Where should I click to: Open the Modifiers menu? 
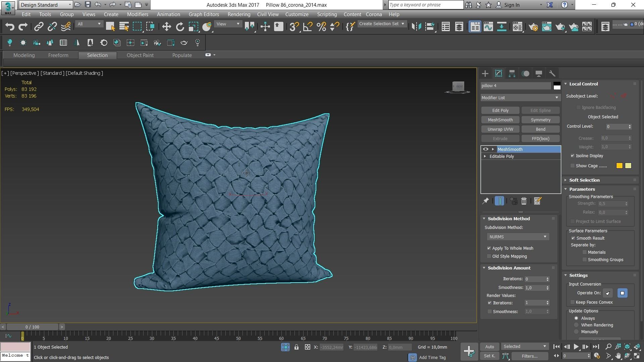pyautogui.click(x=138, y=14)
